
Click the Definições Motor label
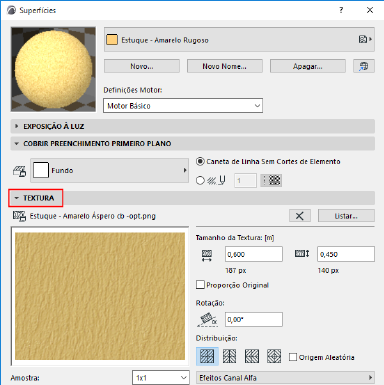[x=133, y=90]
